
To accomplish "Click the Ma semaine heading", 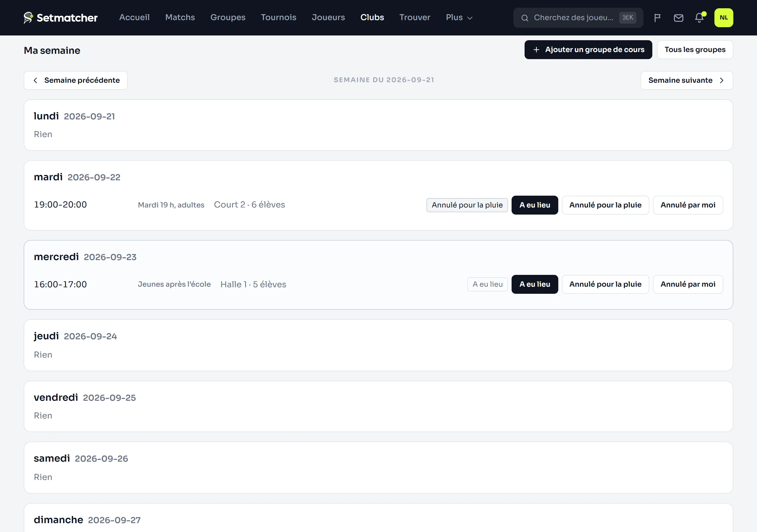I will pyautogui.click(x=52, y=51).
